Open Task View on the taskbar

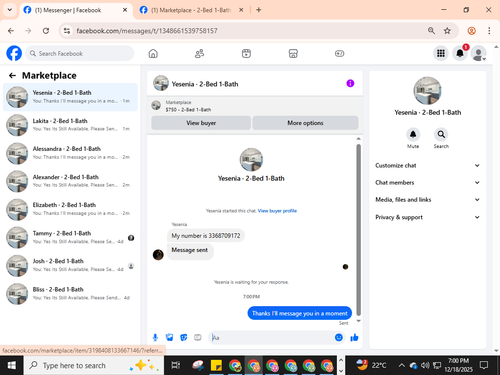pos(176,365)
